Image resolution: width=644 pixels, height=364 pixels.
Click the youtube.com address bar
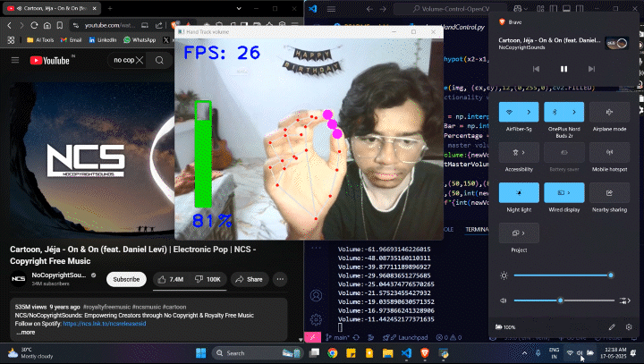(109, 25)
